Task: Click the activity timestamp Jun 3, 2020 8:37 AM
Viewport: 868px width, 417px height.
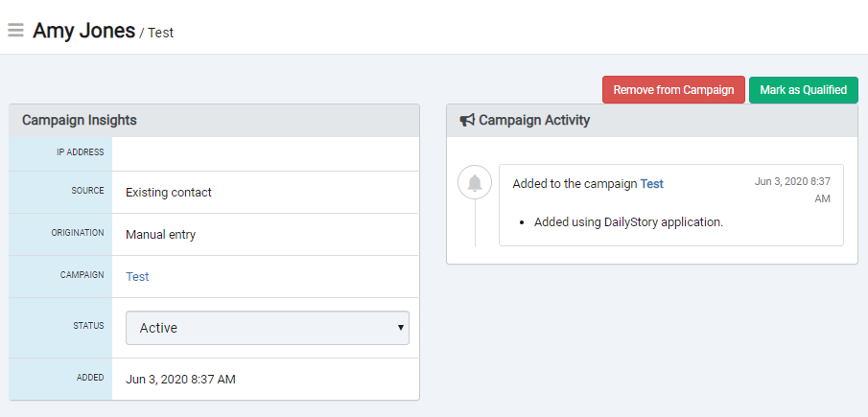Action: 792,190
